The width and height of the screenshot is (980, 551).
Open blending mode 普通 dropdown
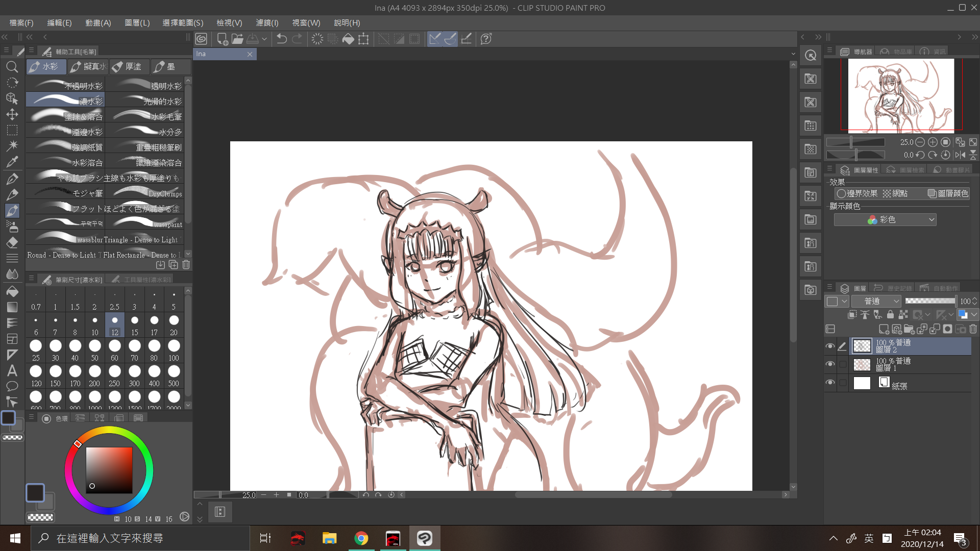[x=876, y=301]
